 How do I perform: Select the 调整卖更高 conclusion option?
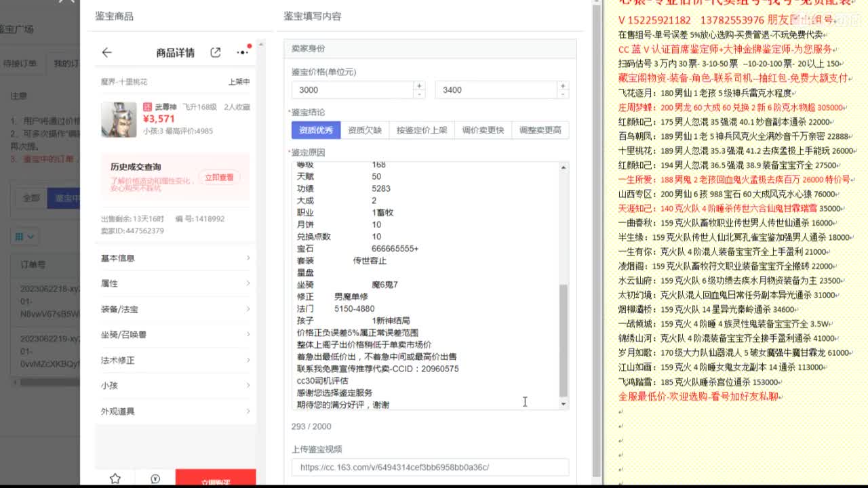[540, 130]
